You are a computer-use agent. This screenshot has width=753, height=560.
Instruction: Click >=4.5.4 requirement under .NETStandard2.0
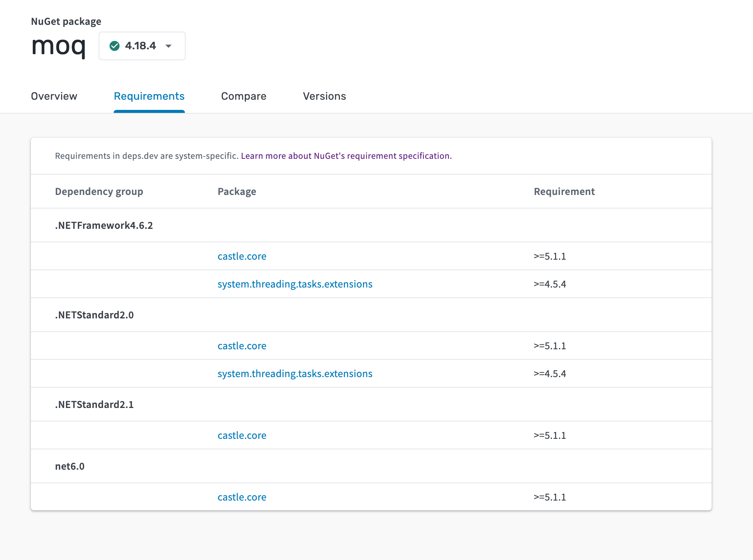point(550,374)
